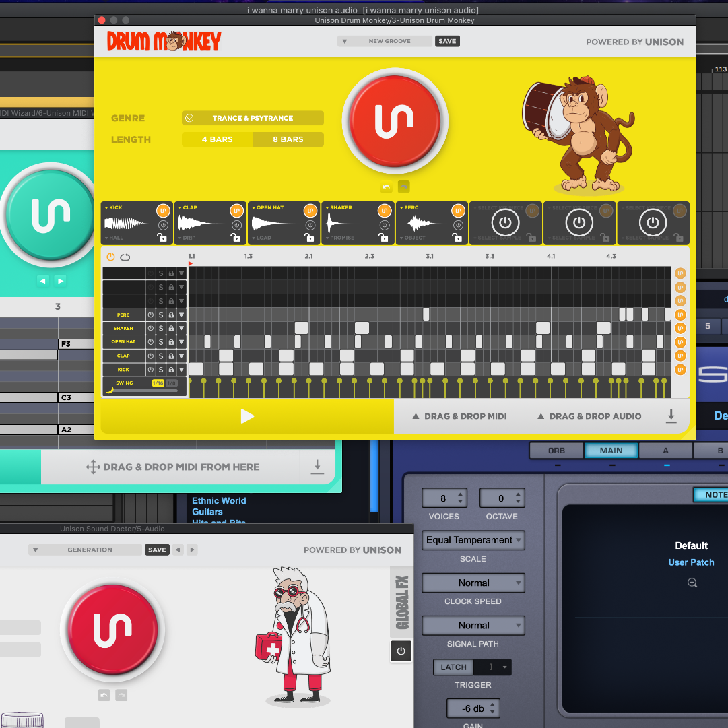
Task: Regenerate the Kick sample with its orange icon
Action: pos(163,211)
